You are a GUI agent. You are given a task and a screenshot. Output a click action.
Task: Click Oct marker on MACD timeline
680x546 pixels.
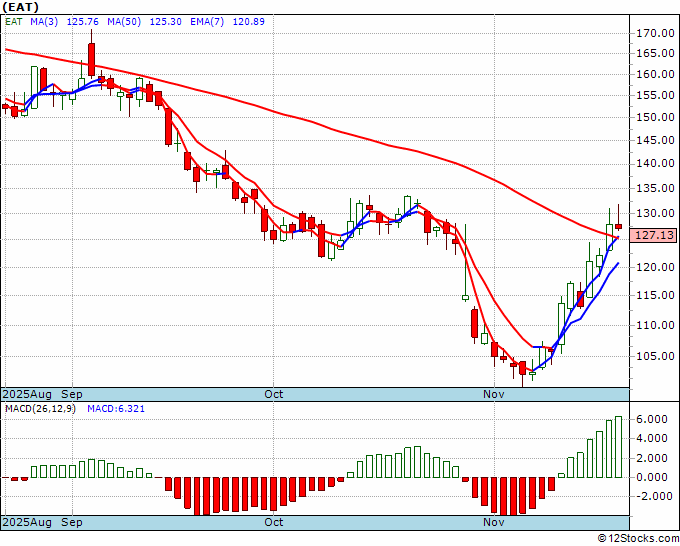point(274,522)
